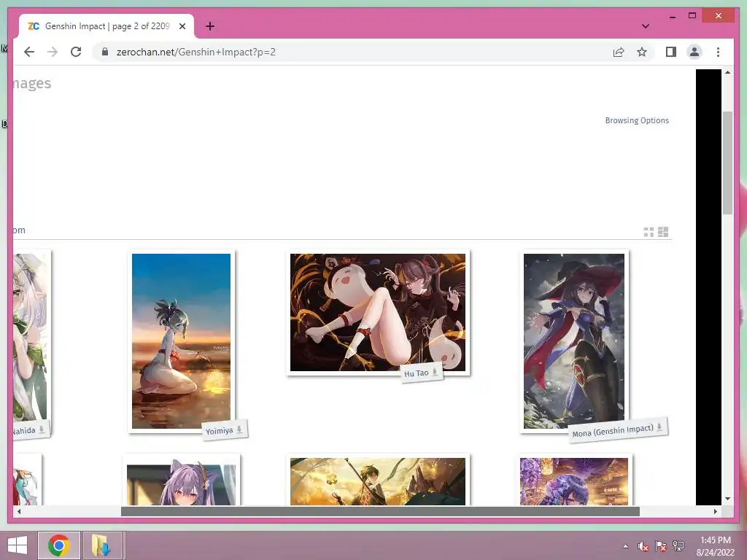Open the Mona witch hat artwork
This screenshot has width=747, height=560.
pyautogui.click(x=574, y=341)
